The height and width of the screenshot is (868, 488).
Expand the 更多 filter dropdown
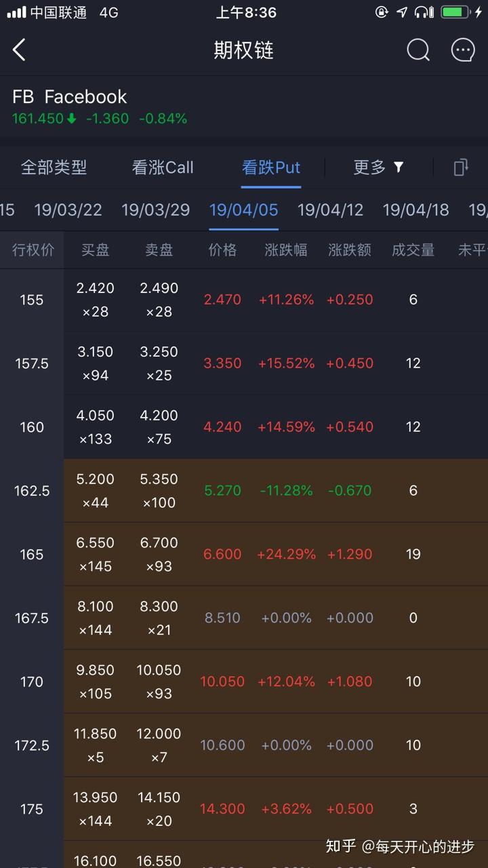[378, 167]
